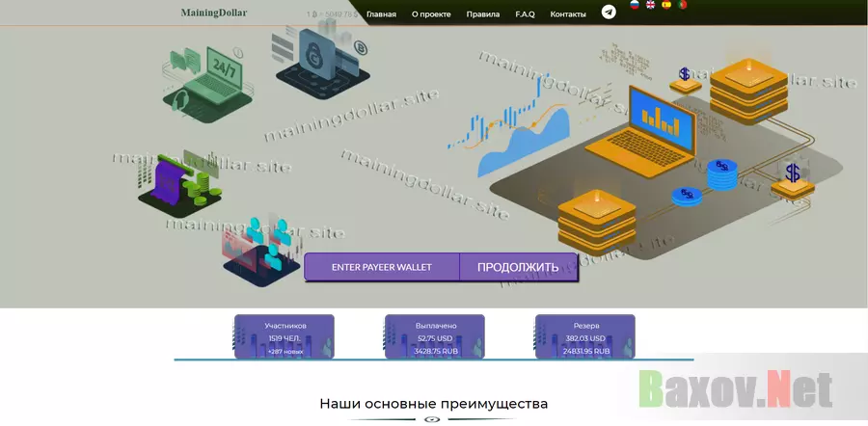Click the 52.75 USD paid value

point(435,338)
